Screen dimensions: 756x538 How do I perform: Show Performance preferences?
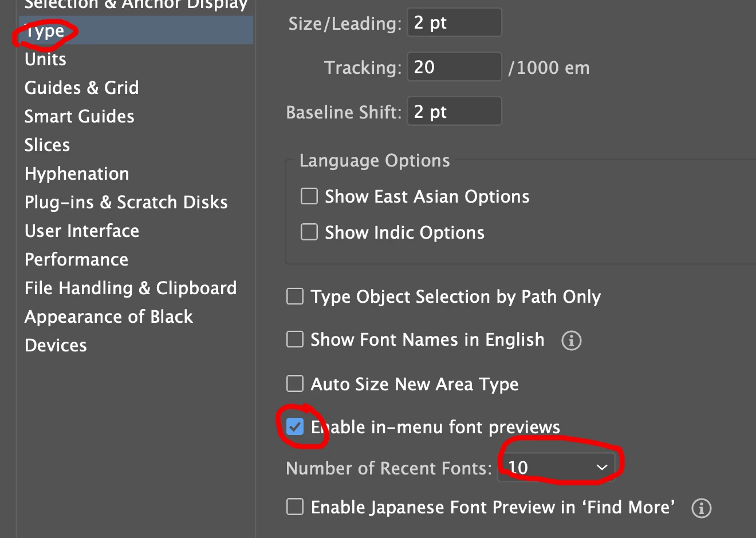[76, 259]
